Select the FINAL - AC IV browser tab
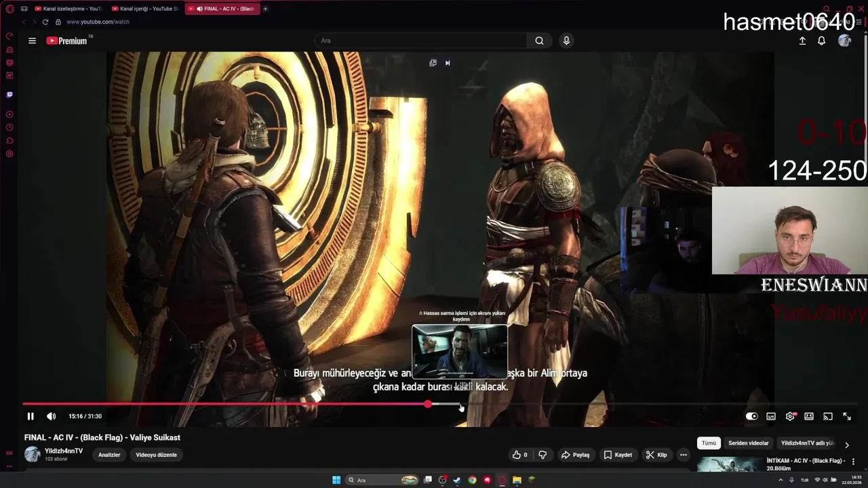Viewport: 868px width, 488px height. (x=222, y=9)
